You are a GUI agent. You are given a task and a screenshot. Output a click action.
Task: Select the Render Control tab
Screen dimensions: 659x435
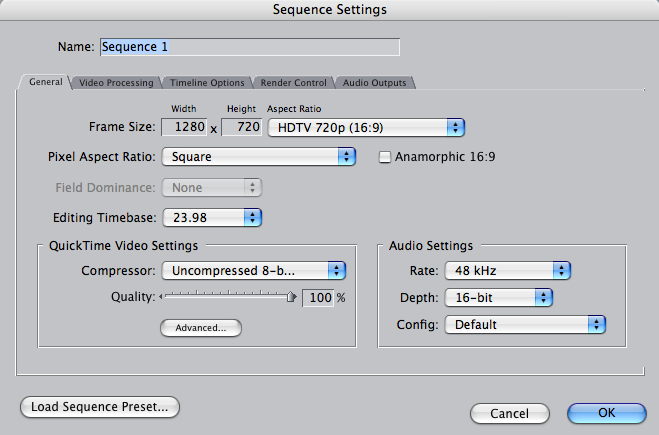(293, 83)
